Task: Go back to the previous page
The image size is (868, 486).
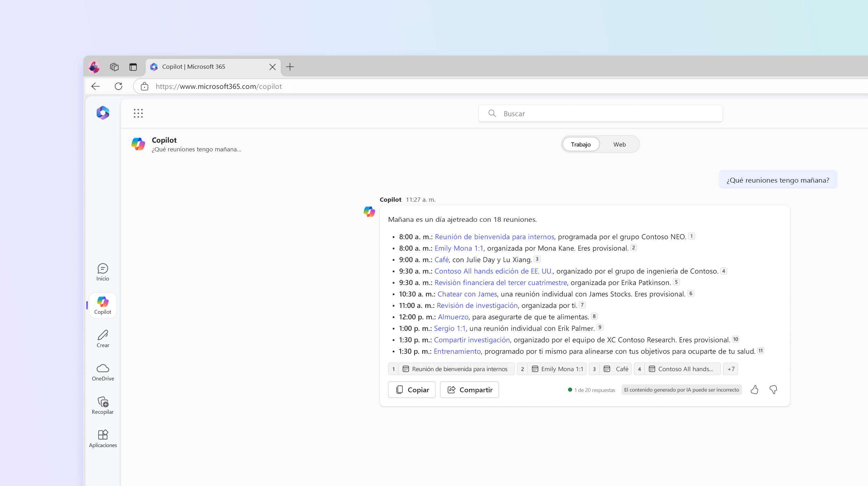Action: pos(95,86)
